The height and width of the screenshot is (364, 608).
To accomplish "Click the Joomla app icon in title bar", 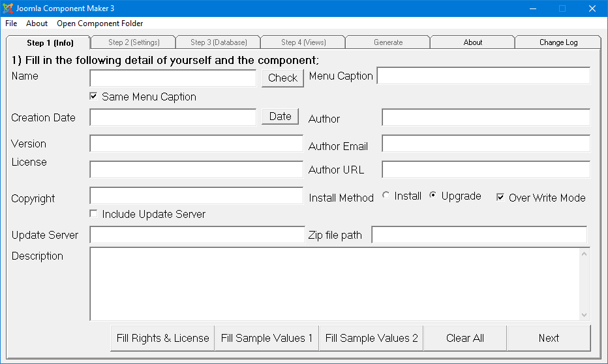I will (x=8, y=8).
